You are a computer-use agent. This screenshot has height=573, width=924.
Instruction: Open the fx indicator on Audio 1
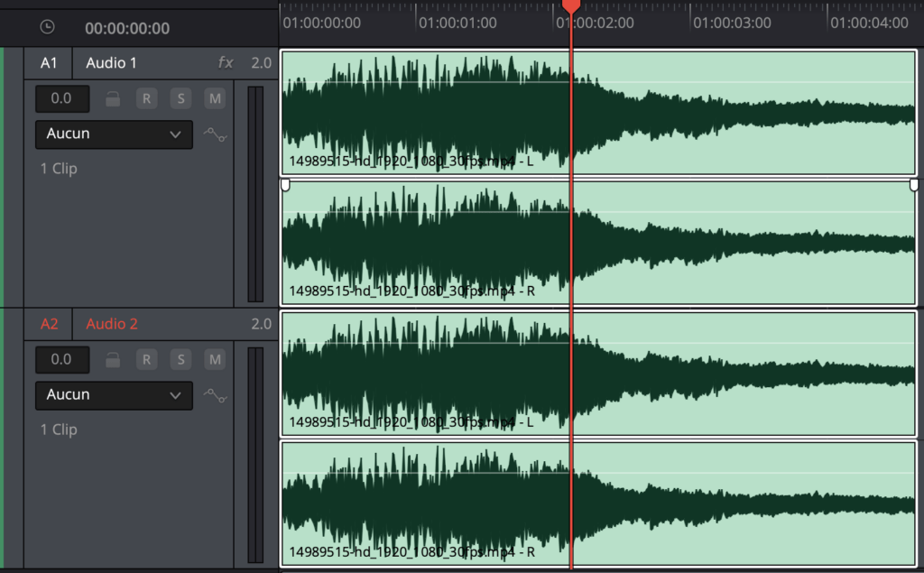(x=226, y=62)
